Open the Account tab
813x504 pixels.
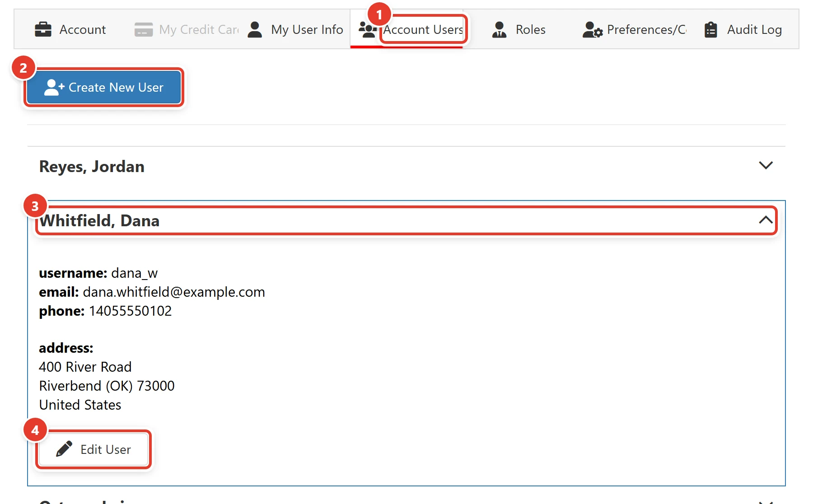tap(70, 29)
